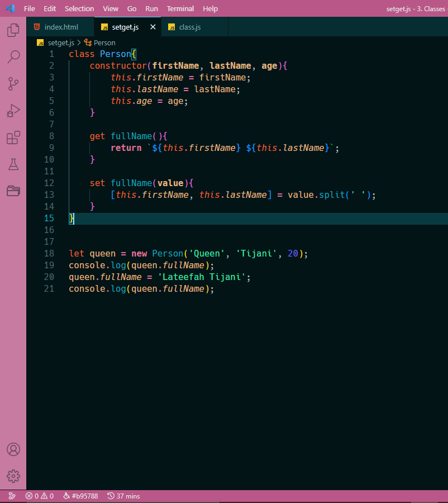Click 'new' keyword on line 18

(x=139, y=253)
